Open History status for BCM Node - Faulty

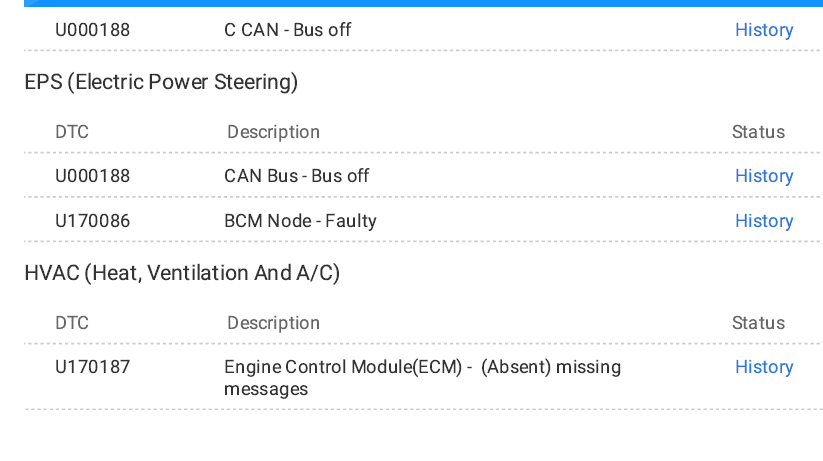pos(764,221)
